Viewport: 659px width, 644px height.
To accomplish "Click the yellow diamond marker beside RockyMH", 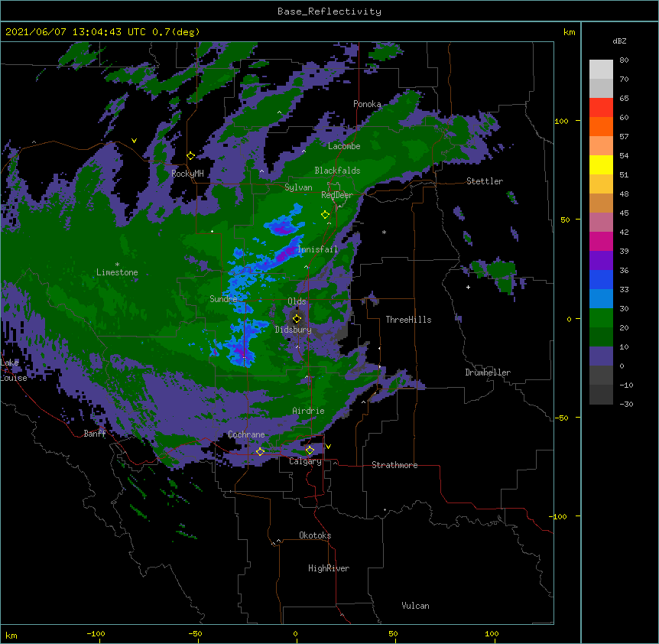I will [190, 156].
